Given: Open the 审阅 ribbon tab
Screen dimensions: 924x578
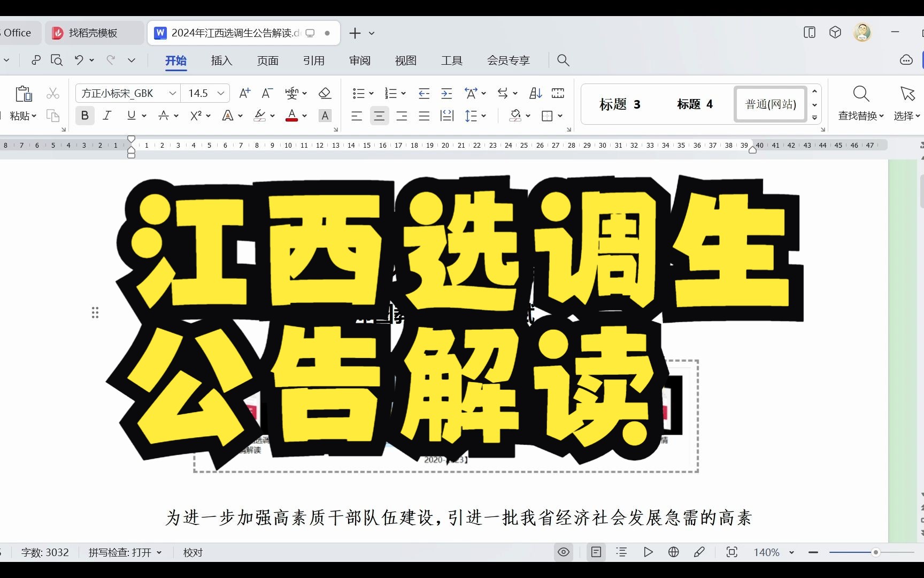Looking at the screenshot, I should point(359,60).
